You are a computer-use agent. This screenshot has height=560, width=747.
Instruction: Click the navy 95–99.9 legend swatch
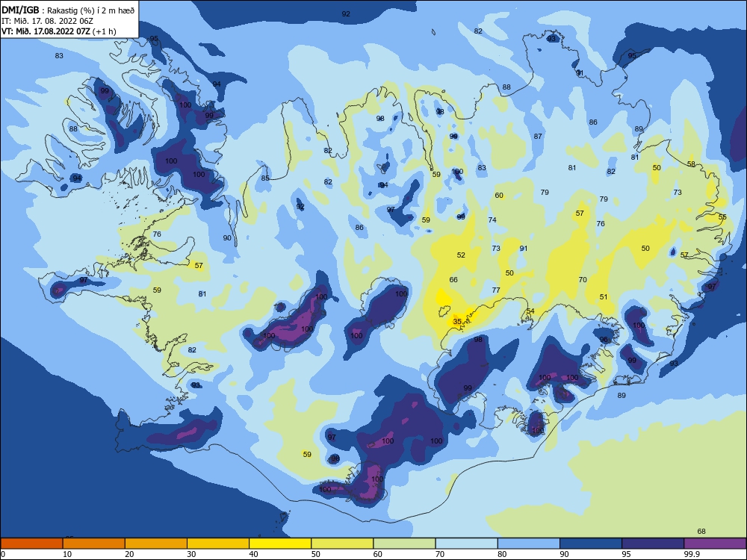pyautogui.click(x=653, y=544)
